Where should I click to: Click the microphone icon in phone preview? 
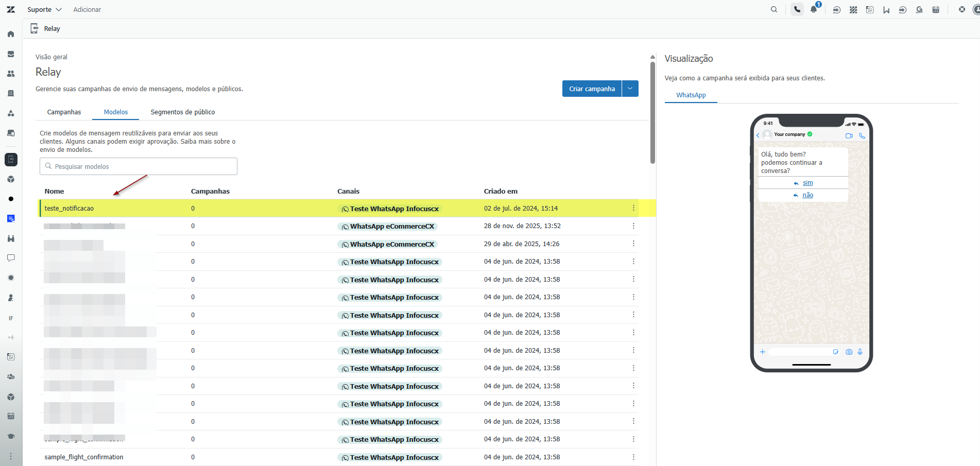(860, 352)
